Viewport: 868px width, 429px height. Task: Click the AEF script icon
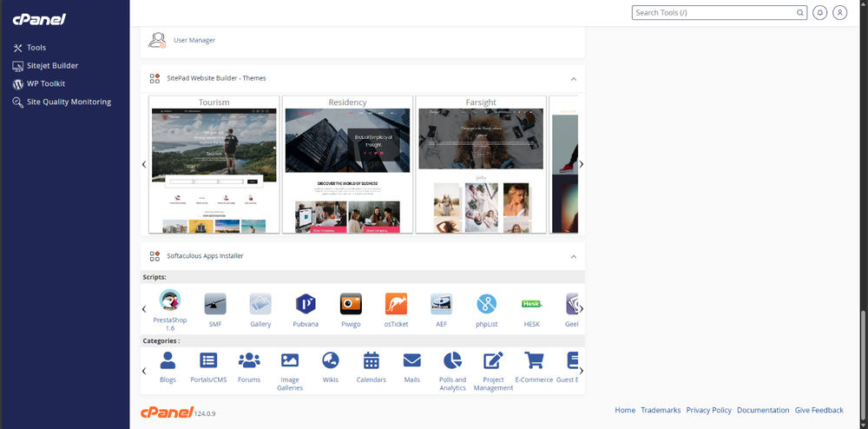pyautogui.click(x=441, y=304)
